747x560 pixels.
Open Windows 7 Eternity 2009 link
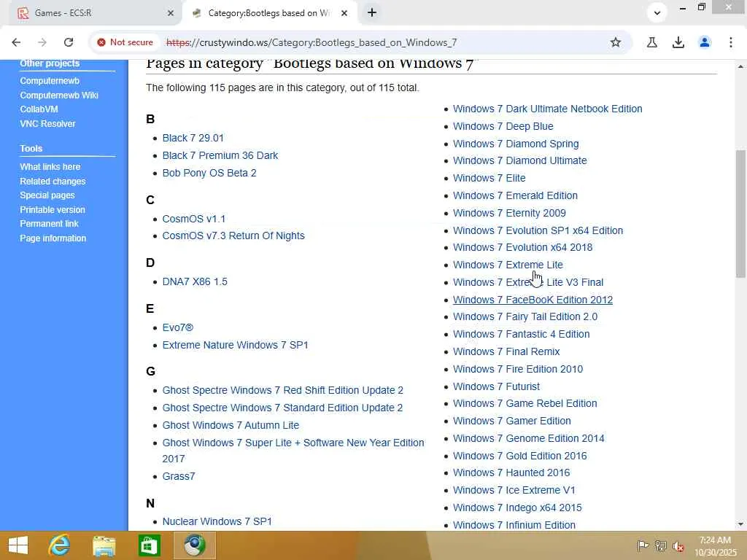(509, 214)
